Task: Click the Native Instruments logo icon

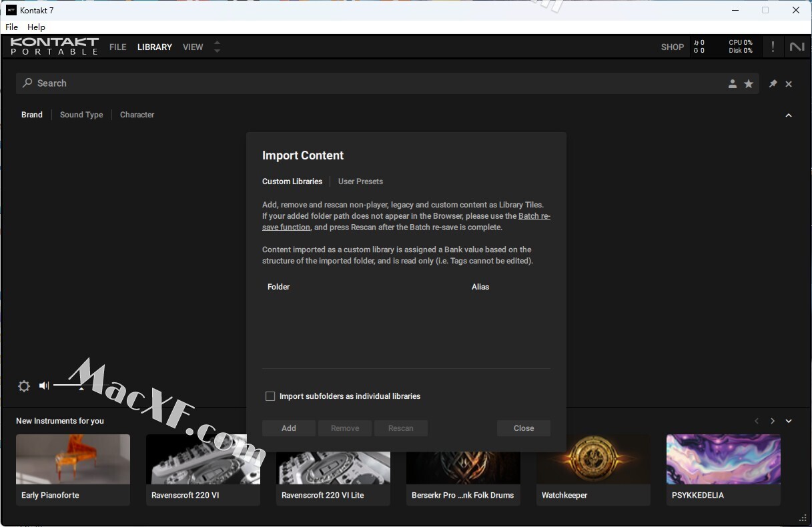Action: click(797, 47)
